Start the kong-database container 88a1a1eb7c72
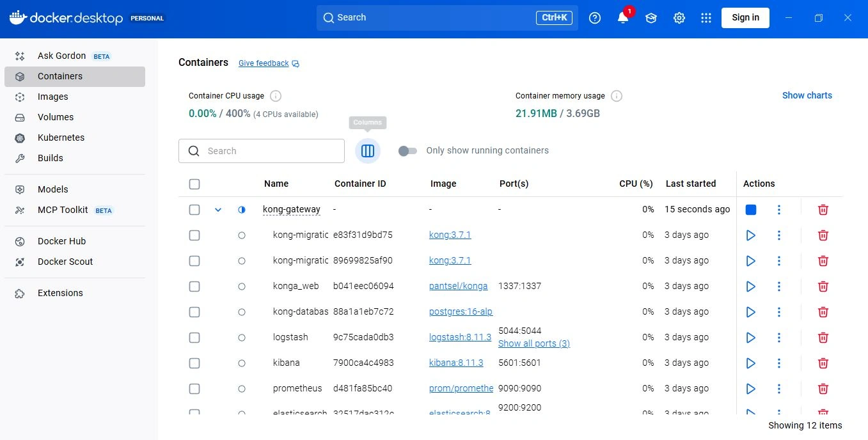868x440 pixels. pos(751,312)
